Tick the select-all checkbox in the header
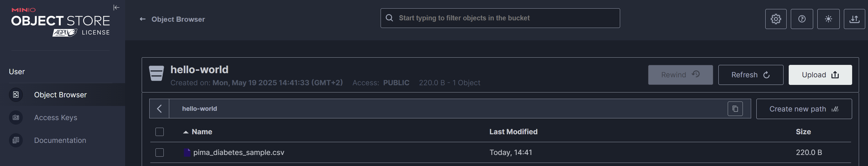The image size is (868, 166). click(160, 132)
